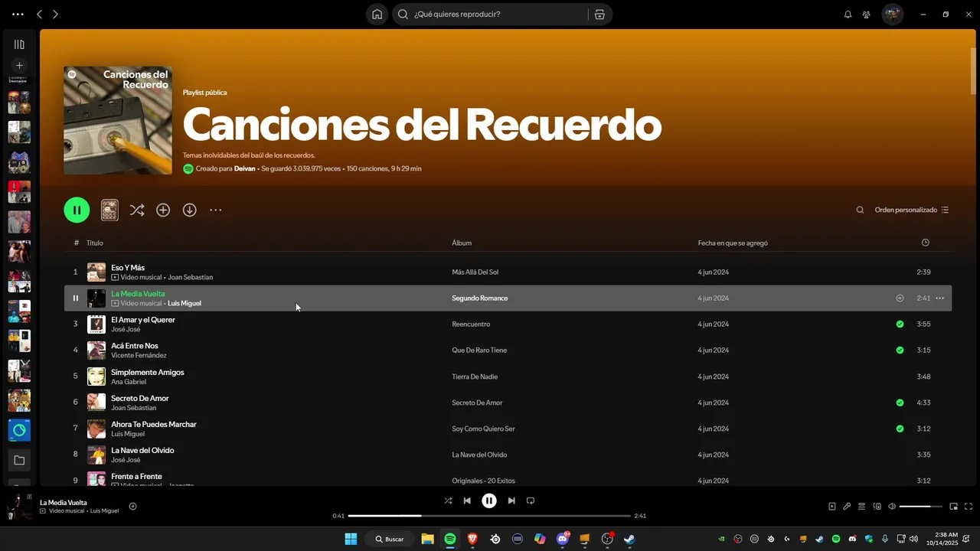Open the Más Allá Del Sol album link

475,272
